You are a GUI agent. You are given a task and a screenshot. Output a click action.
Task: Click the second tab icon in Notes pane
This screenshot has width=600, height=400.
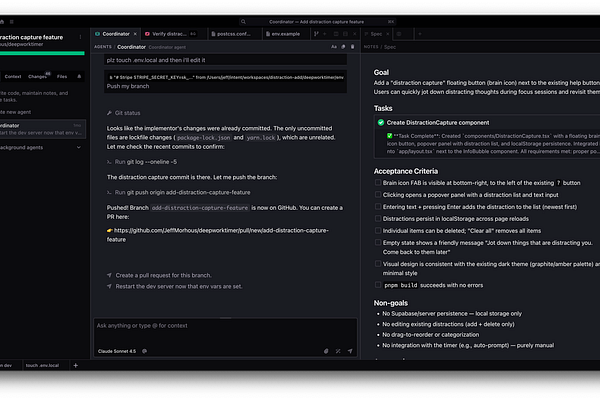(399, 34)
